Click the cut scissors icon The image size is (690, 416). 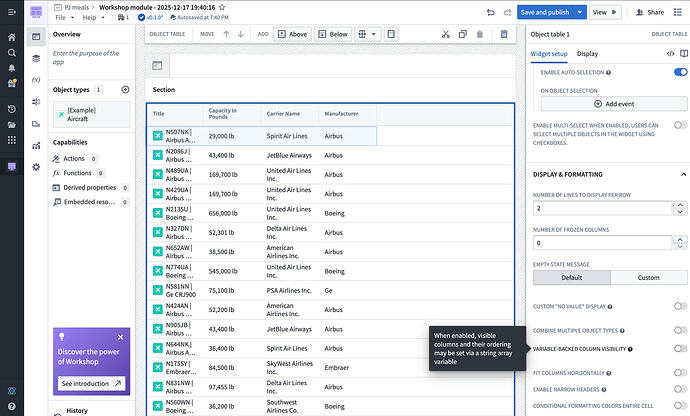(446, 33)
